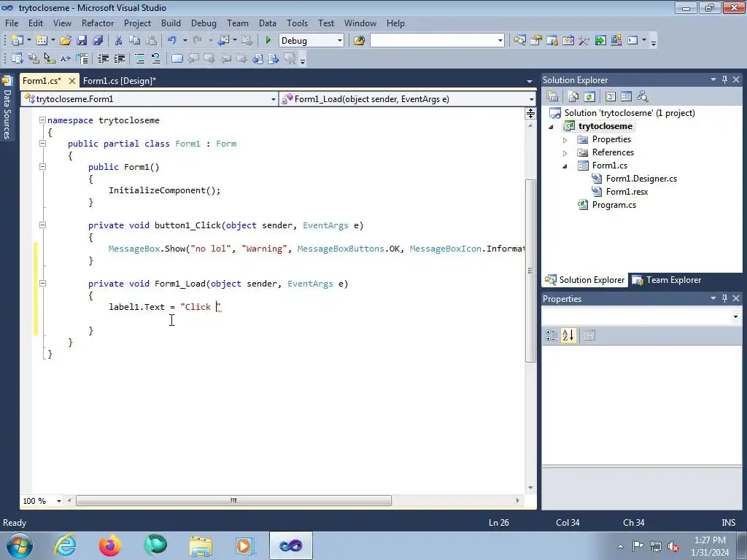Open the Toolbox wrench-and-hammer icon
This screenshot has width=747, height=560.
coord(584,41)
